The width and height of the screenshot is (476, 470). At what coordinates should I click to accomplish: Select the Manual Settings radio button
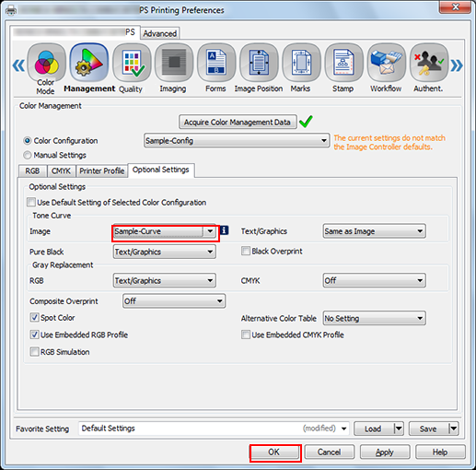28,155
